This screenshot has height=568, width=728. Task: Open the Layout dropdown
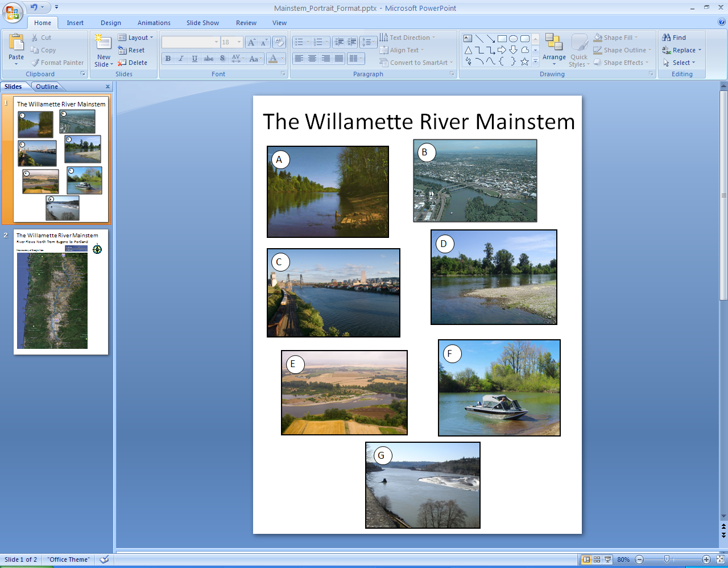point(136,38)
